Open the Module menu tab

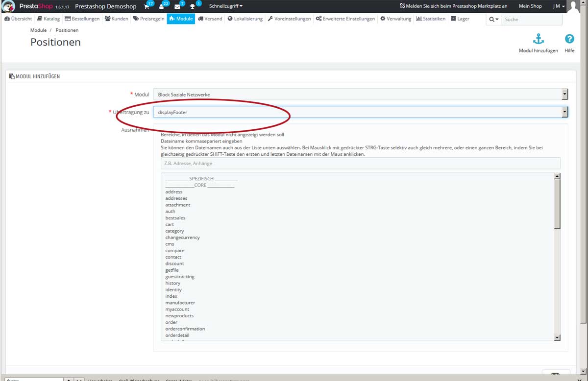(x=181, y=19)
